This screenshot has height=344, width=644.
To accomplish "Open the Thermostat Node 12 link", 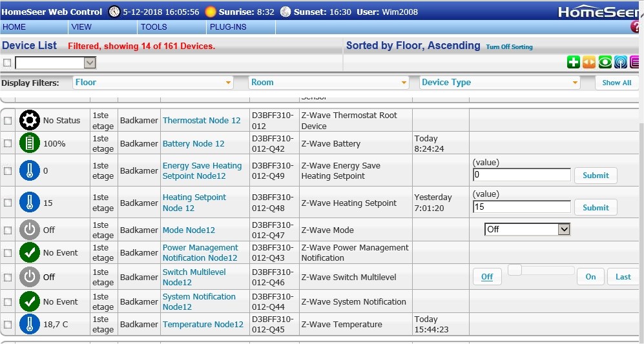I will pos(202,120).
